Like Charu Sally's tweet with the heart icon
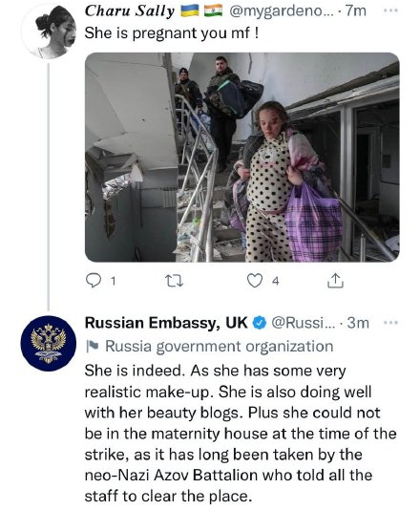Image resolution: width=420 pixels, height=510 pixels. [x=255, y=281]
